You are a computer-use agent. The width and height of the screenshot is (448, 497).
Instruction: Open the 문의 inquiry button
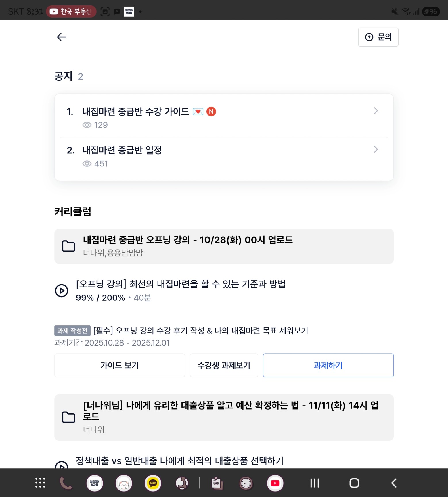click(x=378, y=37)
